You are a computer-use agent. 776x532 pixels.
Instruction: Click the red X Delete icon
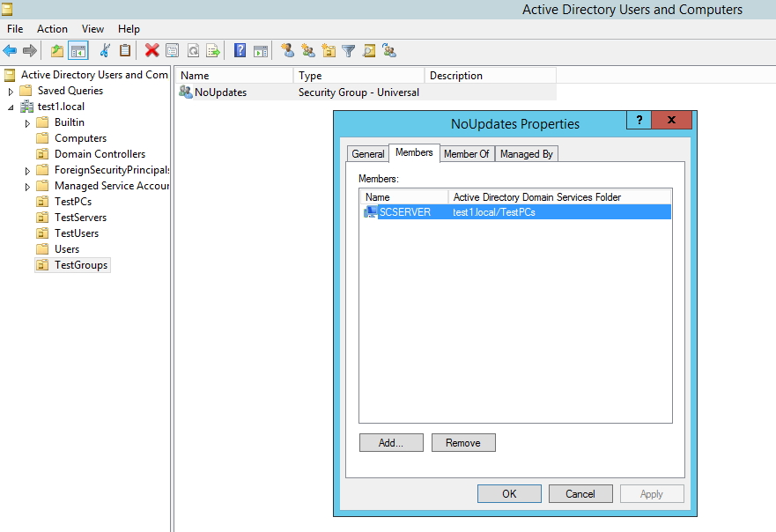click(x=152, y=50)
